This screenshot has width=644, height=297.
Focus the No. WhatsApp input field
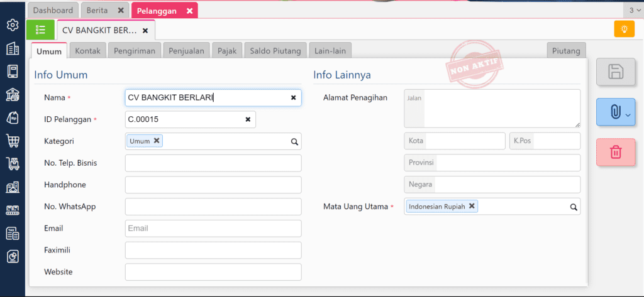pos(213,207)
